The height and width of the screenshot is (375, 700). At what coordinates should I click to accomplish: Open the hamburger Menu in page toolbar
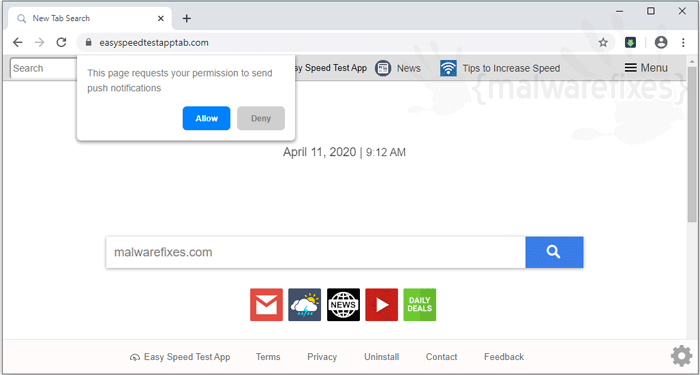click(x=646, y=68)
